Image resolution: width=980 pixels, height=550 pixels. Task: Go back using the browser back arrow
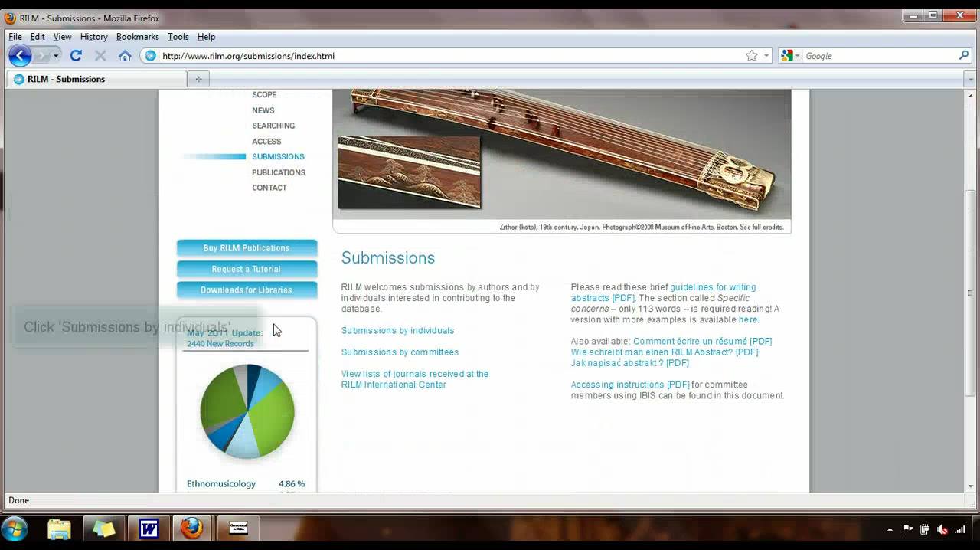pyautogui.click(x=20, y=55)
